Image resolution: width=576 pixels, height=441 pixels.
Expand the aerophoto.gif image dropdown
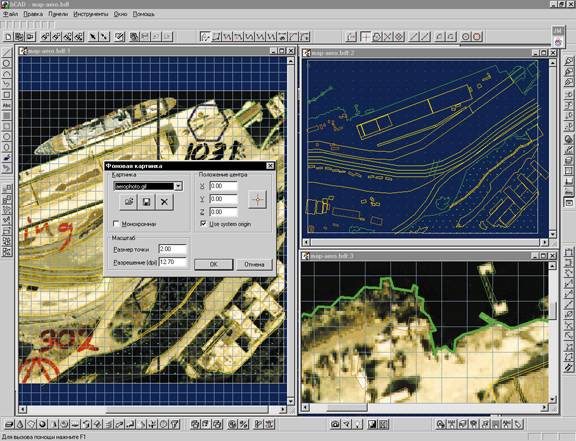pos(178,186)
